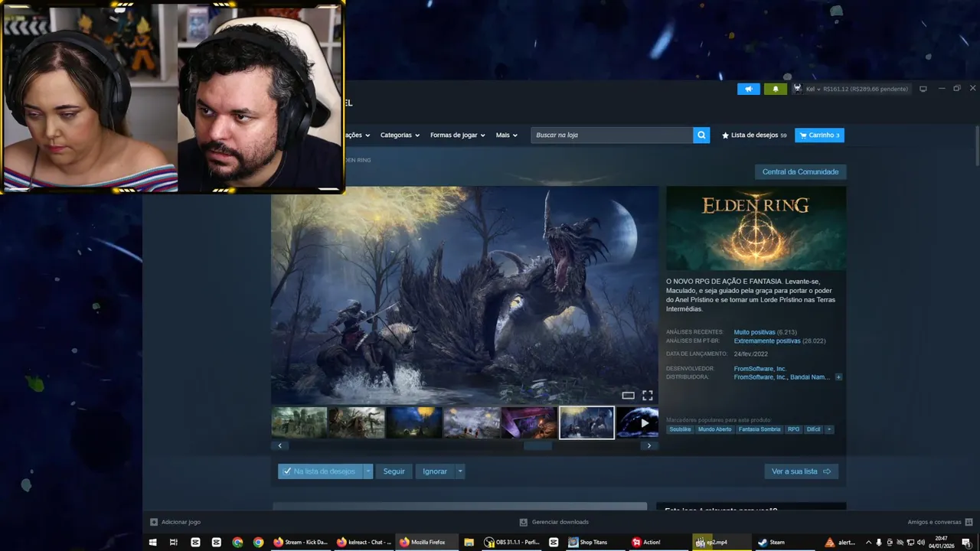
Task: Open 'Extremamente positivas' PT-BR reviews link
Action: [767, 341]
